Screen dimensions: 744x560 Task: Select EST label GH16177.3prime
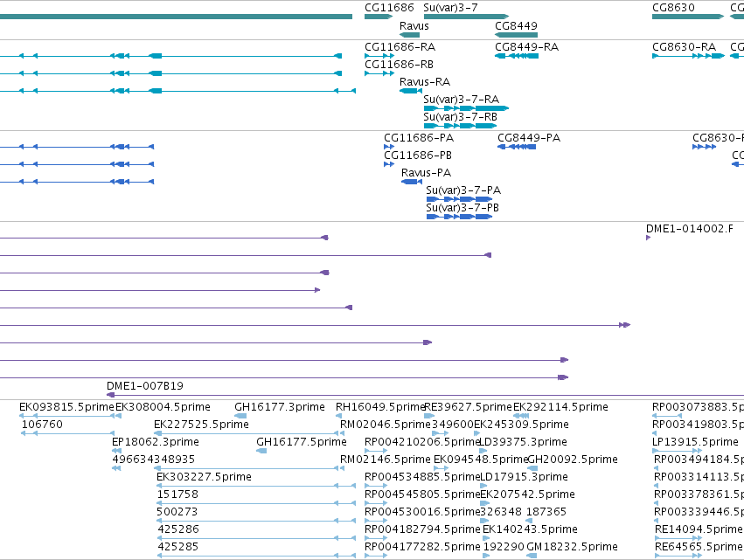(x=280, y=407)
